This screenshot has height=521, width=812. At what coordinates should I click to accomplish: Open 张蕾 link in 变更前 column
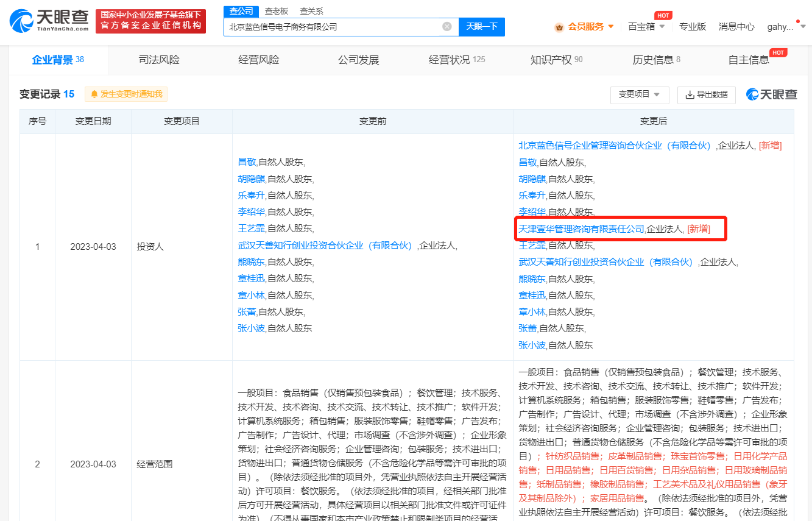tap(247, 311)
